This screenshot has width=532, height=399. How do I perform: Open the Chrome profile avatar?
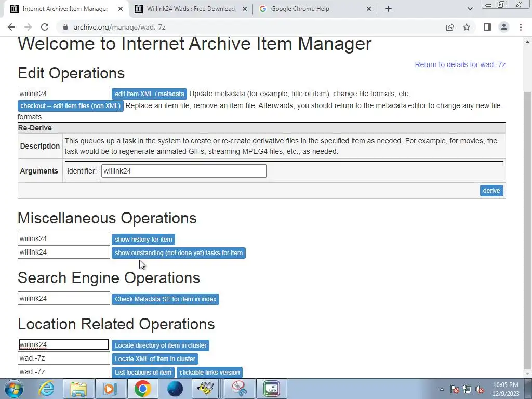[504, 27]
